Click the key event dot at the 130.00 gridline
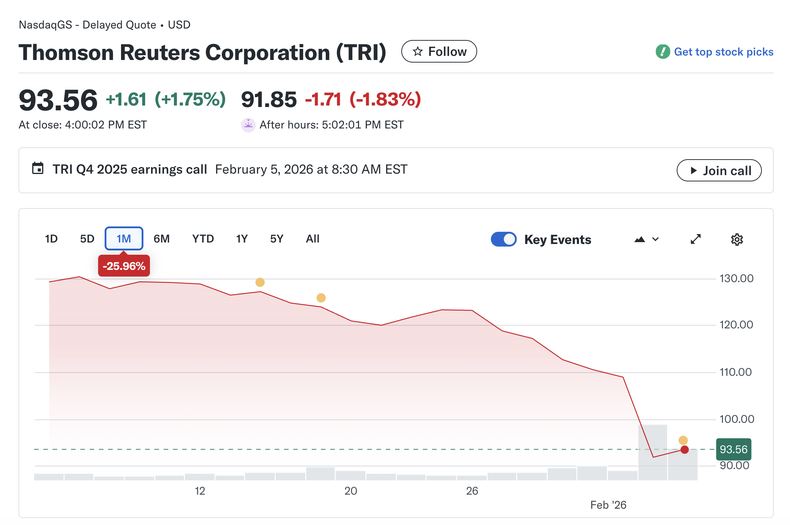 click(x=260, y=282)
